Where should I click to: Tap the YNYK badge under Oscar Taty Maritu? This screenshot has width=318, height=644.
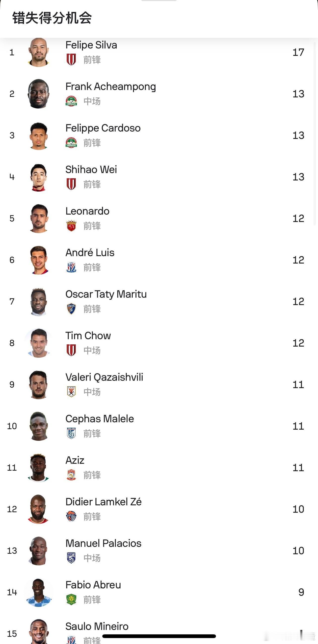tap(71, 309)
